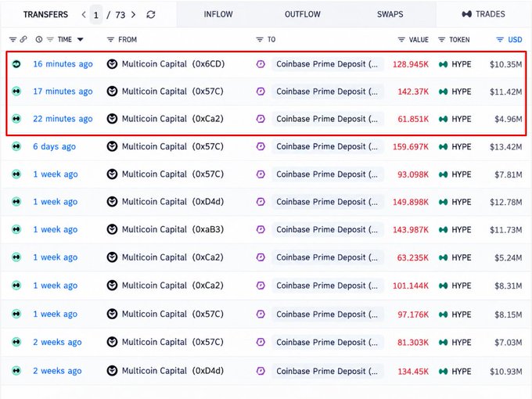Click Coinbase Prime icon on $10.35M row

click(x=261, y=64)
